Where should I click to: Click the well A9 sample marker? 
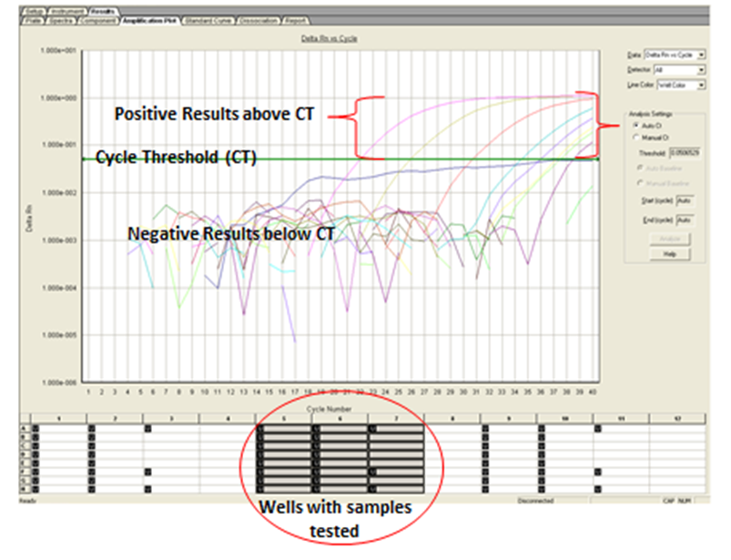coord(485,427)
